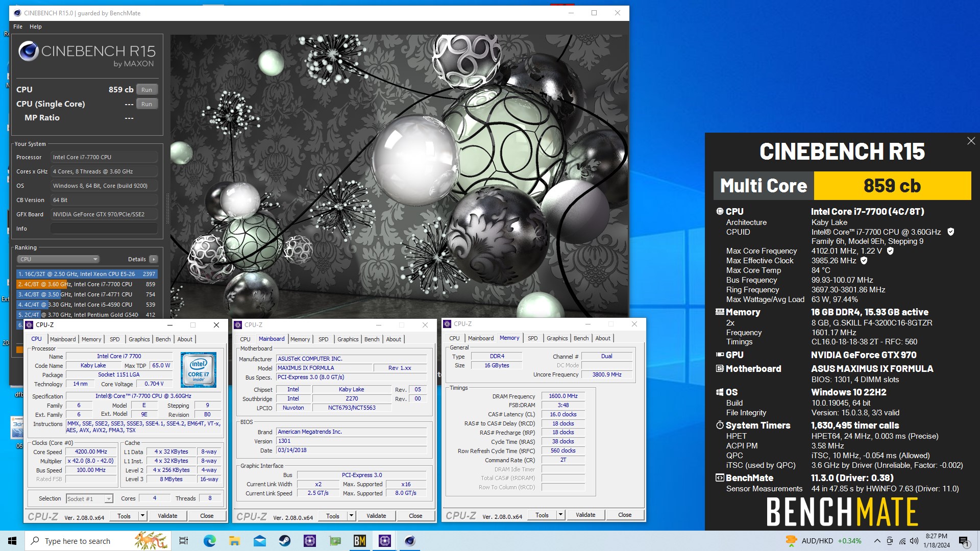The image size is (980, 551).
Task: Select Mainboard tab in CPU-Z Memory window
Action: [481, 338]
